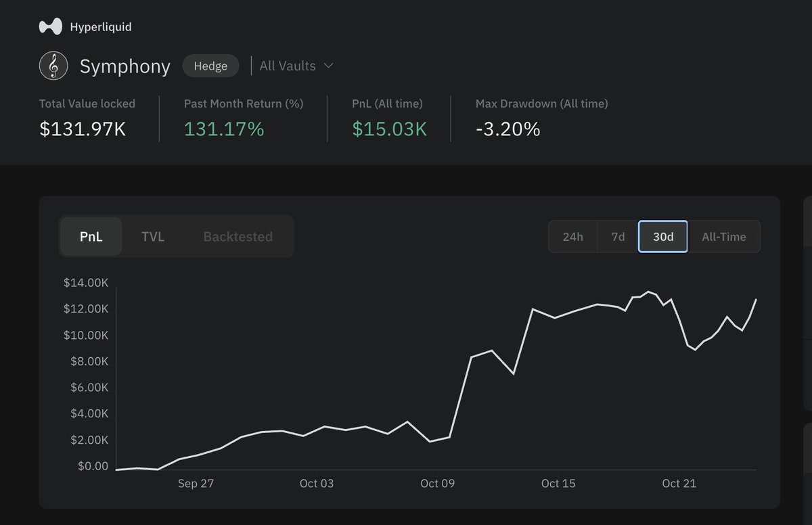Screen dimensions: 812x525
Task: Select the Backtested tab
Action: click(238, 237)
